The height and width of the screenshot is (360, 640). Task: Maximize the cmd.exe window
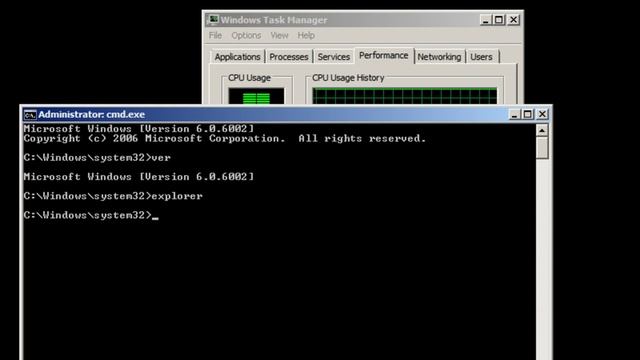[527, 114]
